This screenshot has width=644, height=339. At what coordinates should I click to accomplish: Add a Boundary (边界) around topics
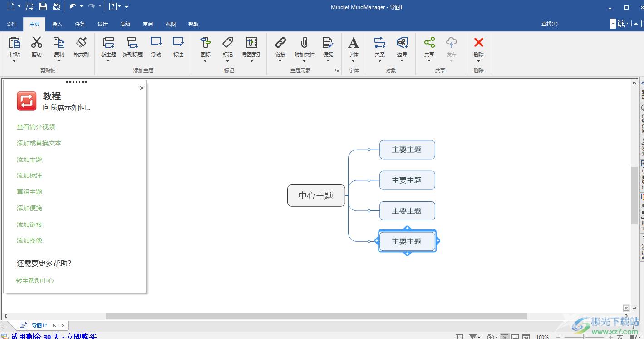click(x=402, y=43)
